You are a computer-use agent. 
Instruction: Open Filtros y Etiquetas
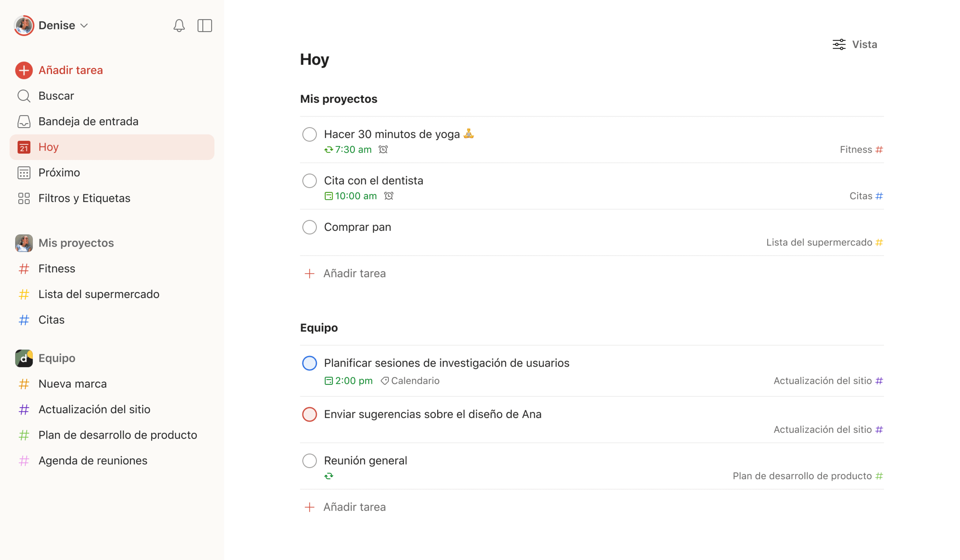[x=112, y=198]
